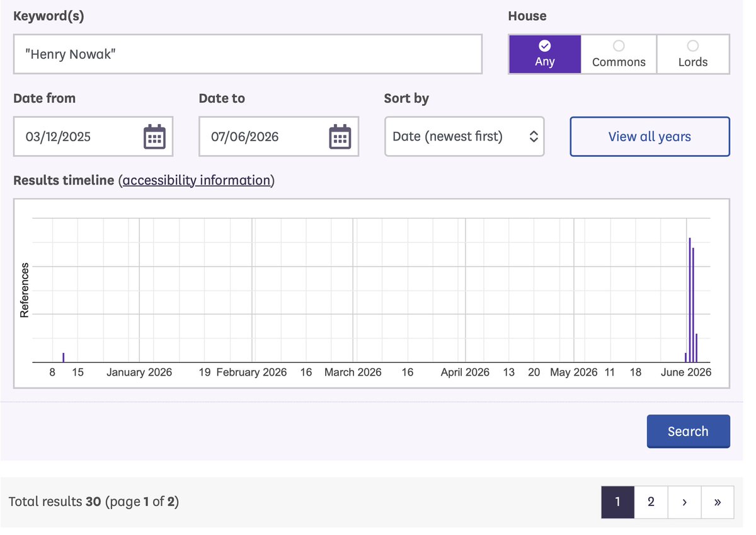Screen dimensions: 756x535
Task: Click the March 2026 axis label
Action: (x=353, y=372)
